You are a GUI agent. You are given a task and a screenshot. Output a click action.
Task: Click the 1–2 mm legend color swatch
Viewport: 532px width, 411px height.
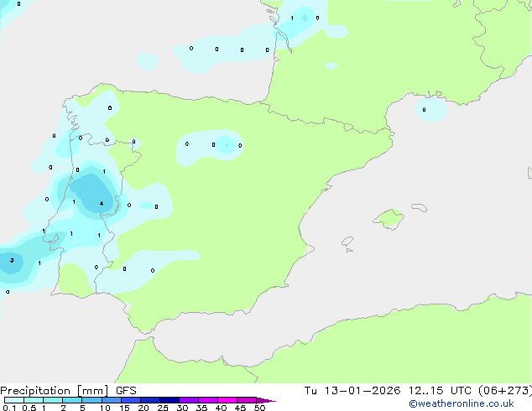point(53,400)
